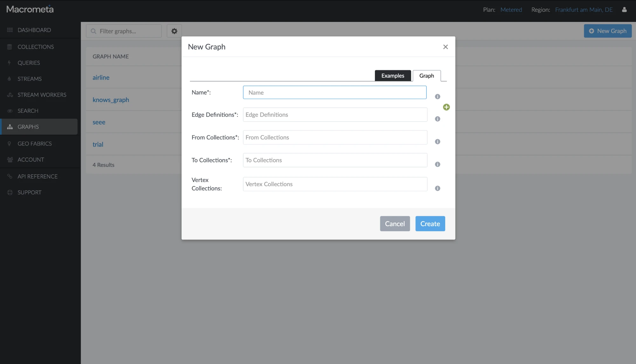Click the Dashboard grid icon in sidebar
636x364 pixels.
10,30
